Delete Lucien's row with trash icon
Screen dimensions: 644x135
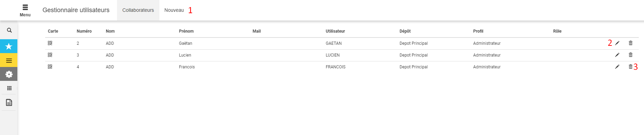tap(630, 55)
